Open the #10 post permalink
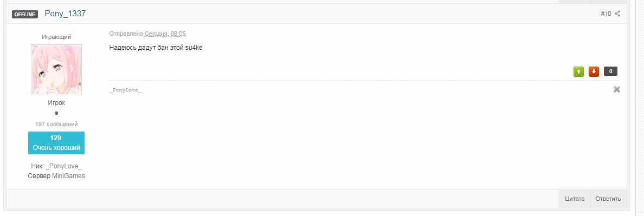This screenshot has height=216, width=644. point(606,14)
